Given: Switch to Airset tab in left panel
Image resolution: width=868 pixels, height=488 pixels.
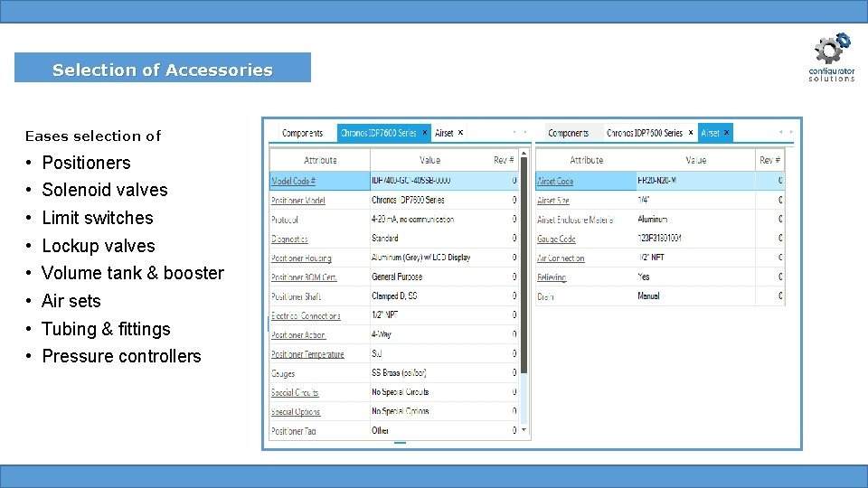Looking at the screenshot, I should [444, 133].
